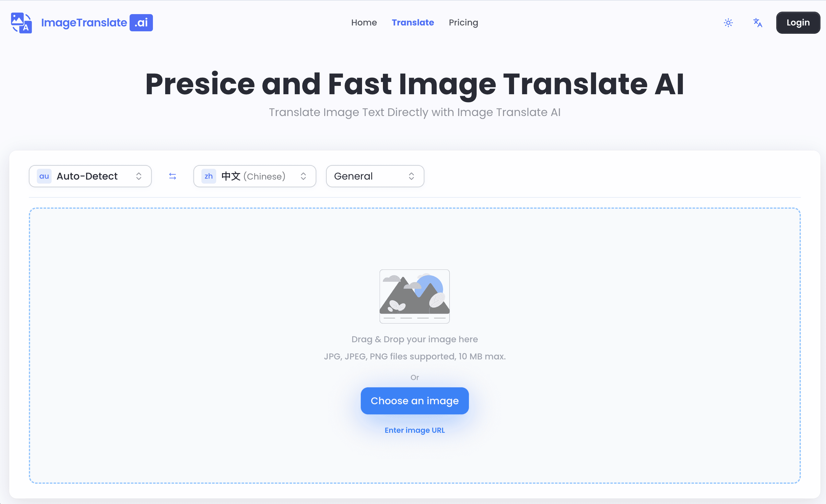Click the 'zh' badge beside Chinese
Screen dimensions: 826x504
pos(208,176)
